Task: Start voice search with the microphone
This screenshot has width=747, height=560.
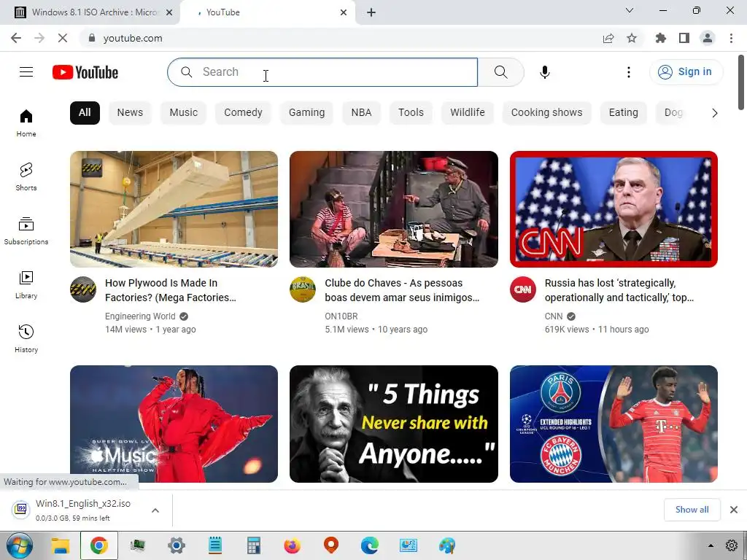Action: coord(544,72)
